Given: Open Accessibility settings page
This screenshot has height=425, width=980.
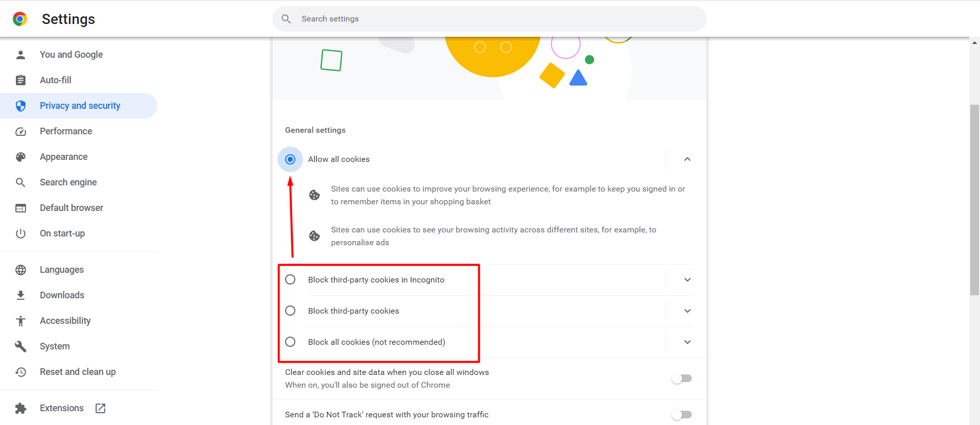Looking at the screenshot, I should coord(65,321).
